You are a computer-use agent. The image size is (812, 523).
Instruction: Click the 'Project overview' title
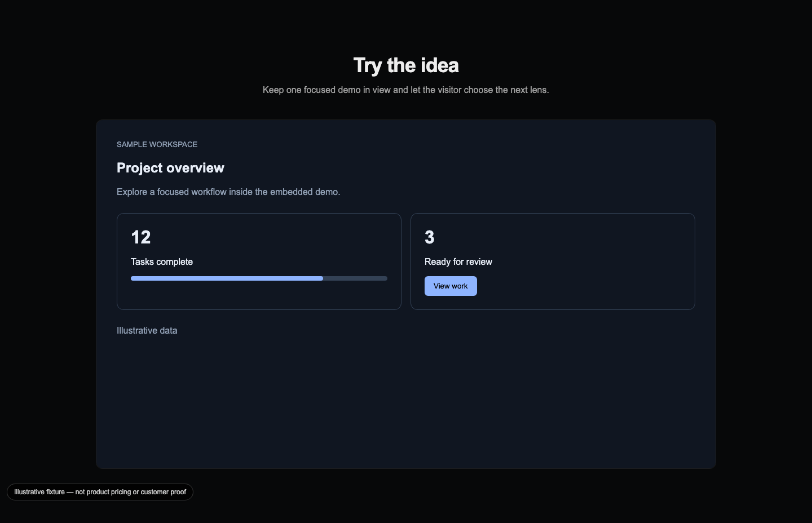click(170, 168)
